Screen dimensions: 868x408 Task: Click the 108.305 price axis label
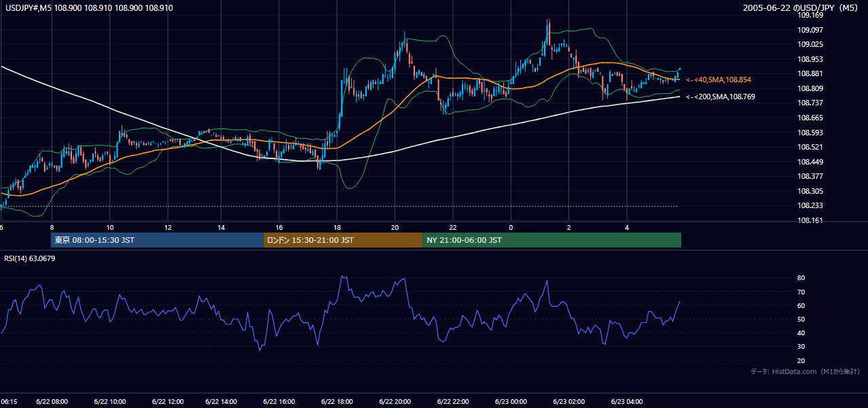click(809, 191)
